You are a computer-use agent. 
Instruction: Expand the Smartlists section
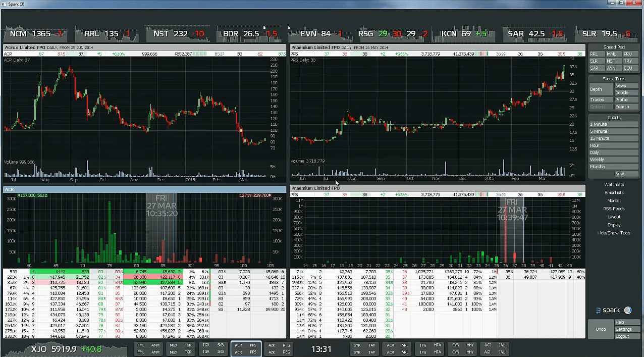click(614, 192)
